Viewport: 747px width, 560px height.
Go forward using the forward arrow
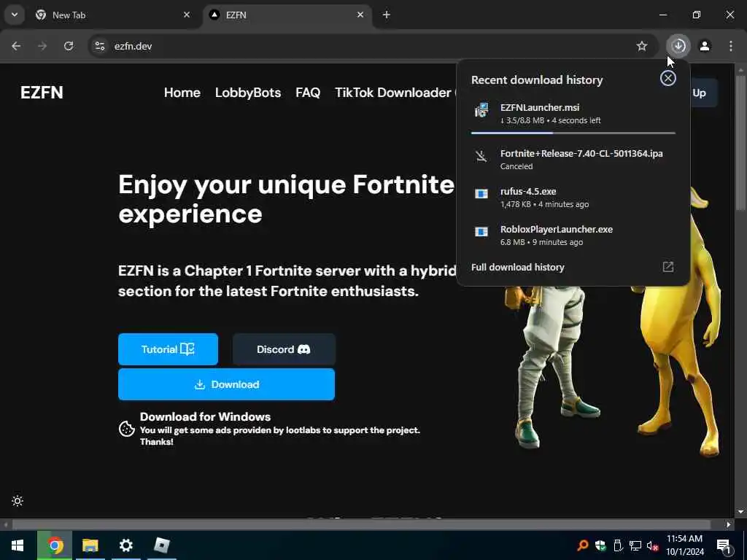(x=42, y=46)
